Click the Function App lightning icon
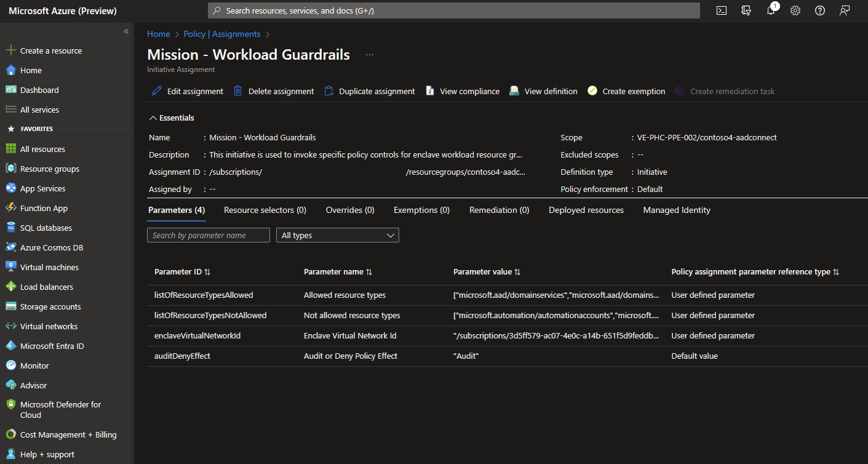The image size is (868, 464). coord(10,208)
